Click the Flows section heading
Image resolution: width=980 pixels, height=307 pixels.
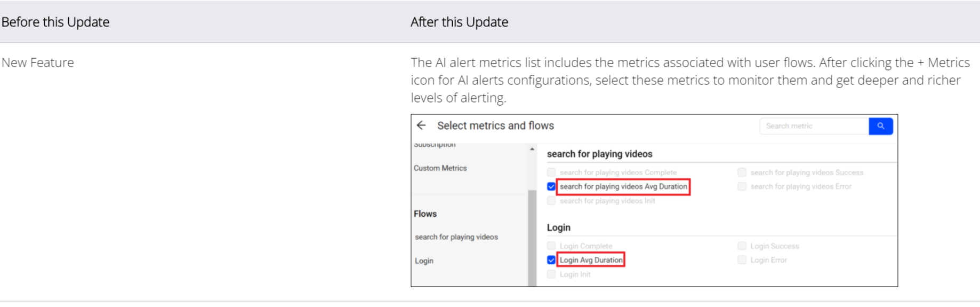[x=425, y=214]
